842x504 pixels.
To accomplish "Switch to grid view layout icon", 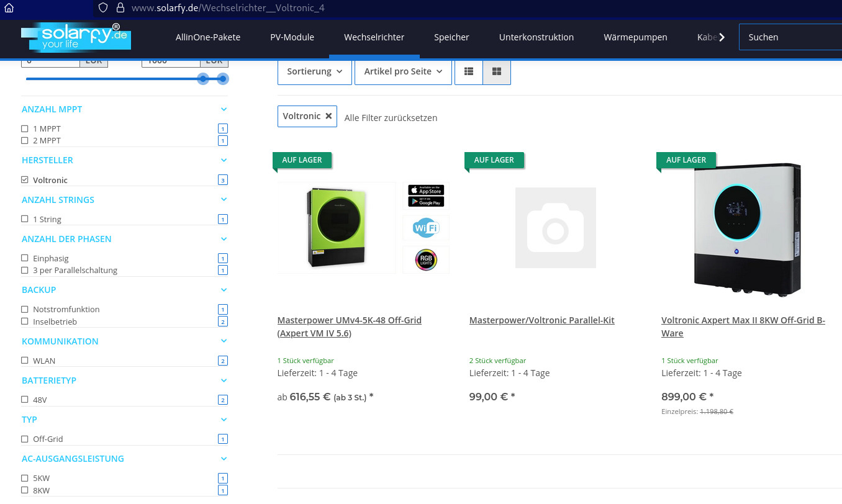I will tap(497, 71).
